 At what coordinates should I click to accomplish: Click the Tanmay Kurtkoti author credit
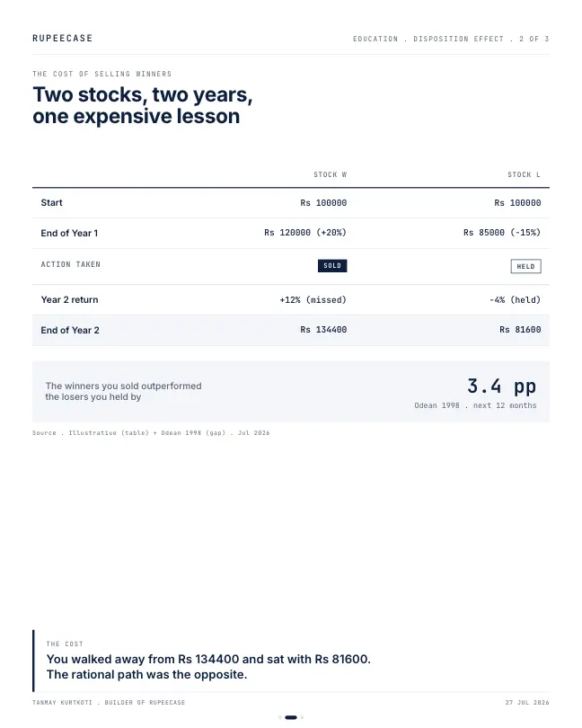click(x=109, y=703)
